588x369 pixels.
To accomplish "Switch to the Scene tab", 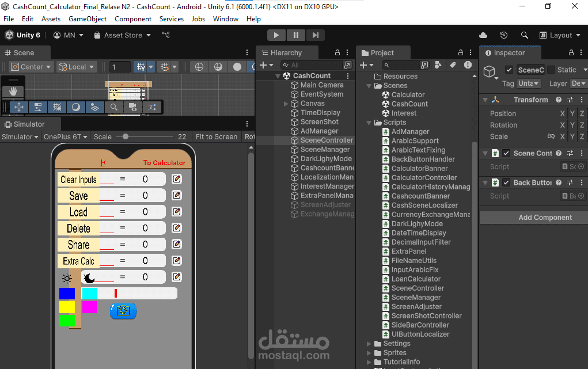I will click(x=24, y=53).
